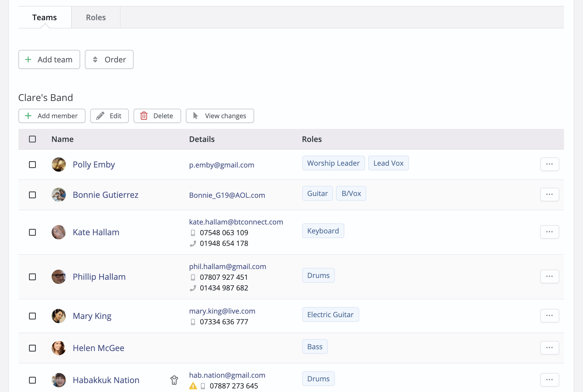This screenshot has height=392, width=583.
Task: Click the Add team button
Action: coord(49,59)
